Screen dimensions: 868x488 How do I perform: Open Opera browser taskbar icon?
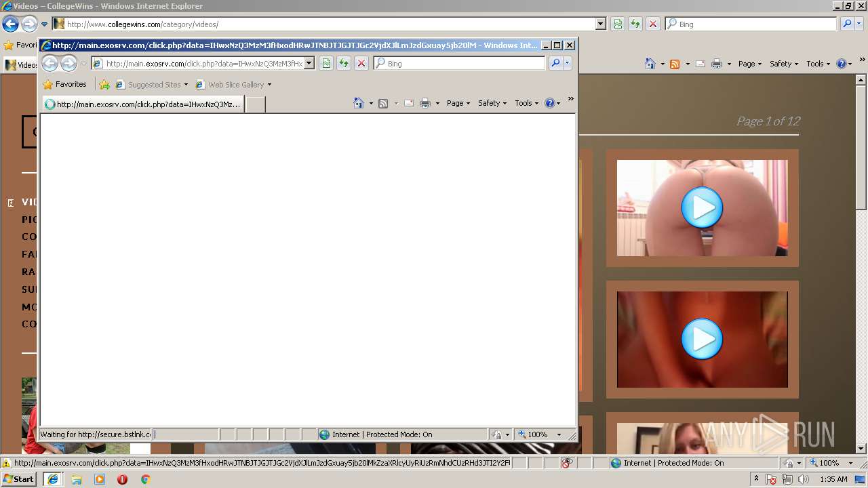pos(122,479)
